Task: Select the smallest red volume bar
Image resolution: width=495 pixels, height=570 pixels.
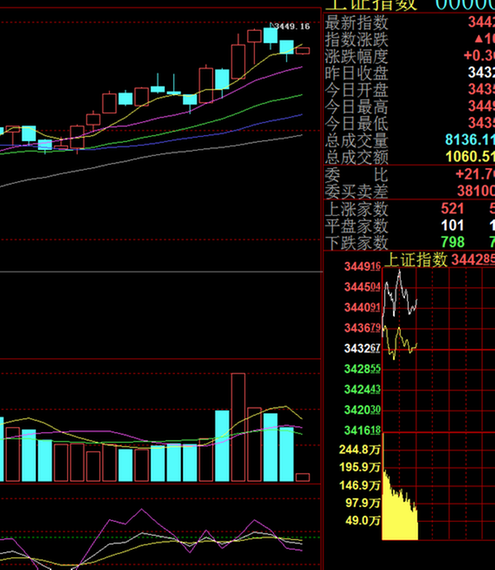Action: coord(303,477)
